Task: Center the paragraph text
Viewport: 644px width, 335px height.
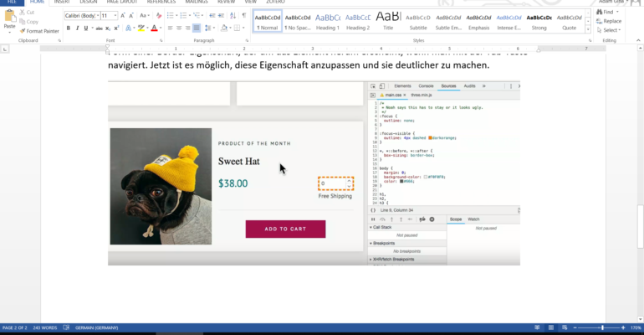Action: (x=179, y=28)
